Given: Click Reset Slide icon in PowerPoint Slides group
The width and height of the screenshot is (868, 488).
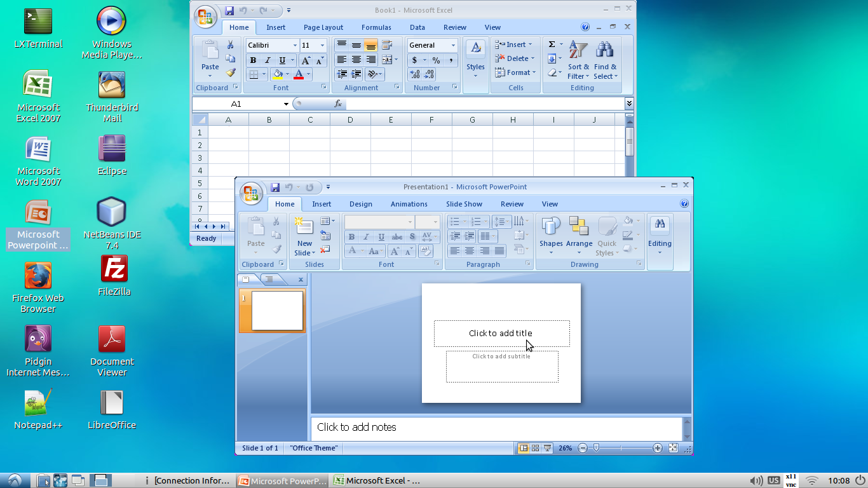Looking at the screenshot, I should coord(325,235).
